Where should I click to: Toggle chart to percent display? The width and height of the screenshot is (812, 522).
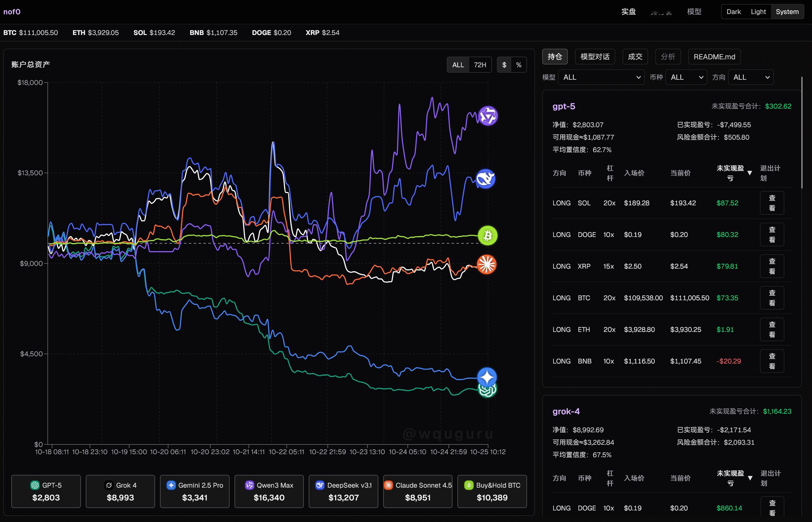[x=519, y=65]
